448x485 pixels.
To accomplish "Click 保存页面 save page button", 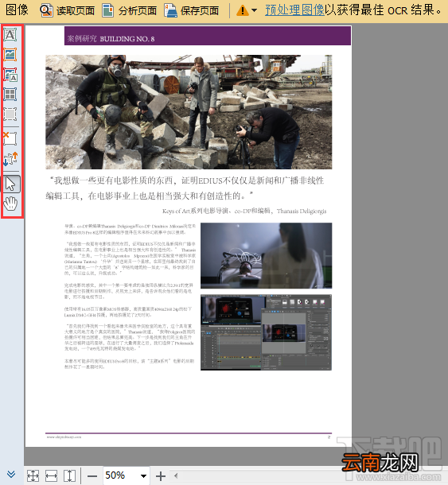I will point(191,10).
